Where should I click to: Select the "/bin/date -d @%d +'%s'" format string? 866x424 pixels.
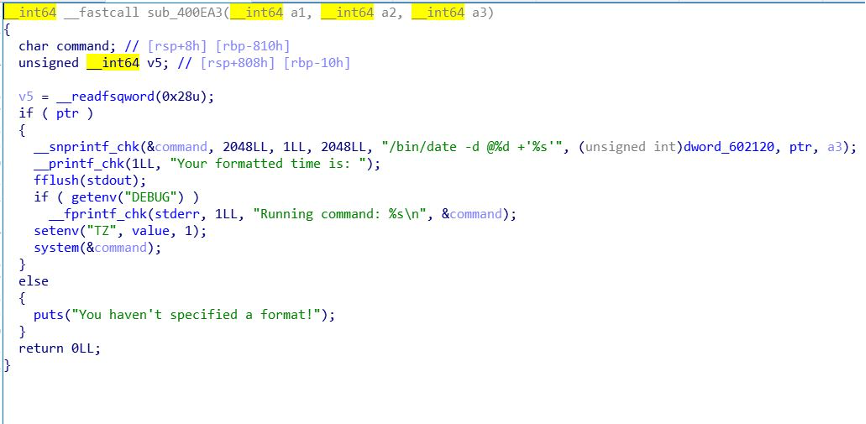tap(474, 147)
